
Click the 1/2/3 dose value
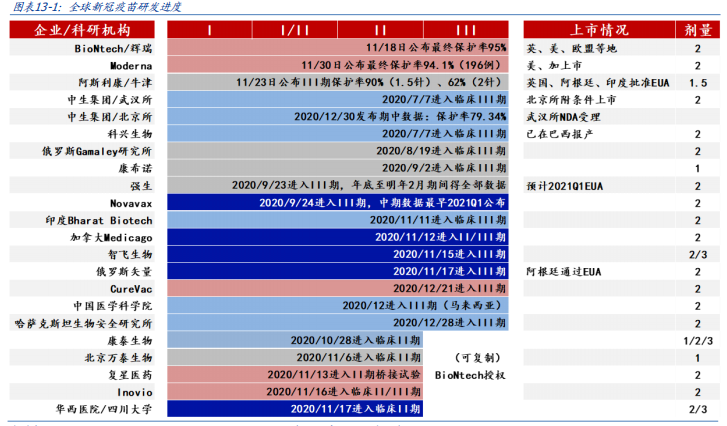698,341
